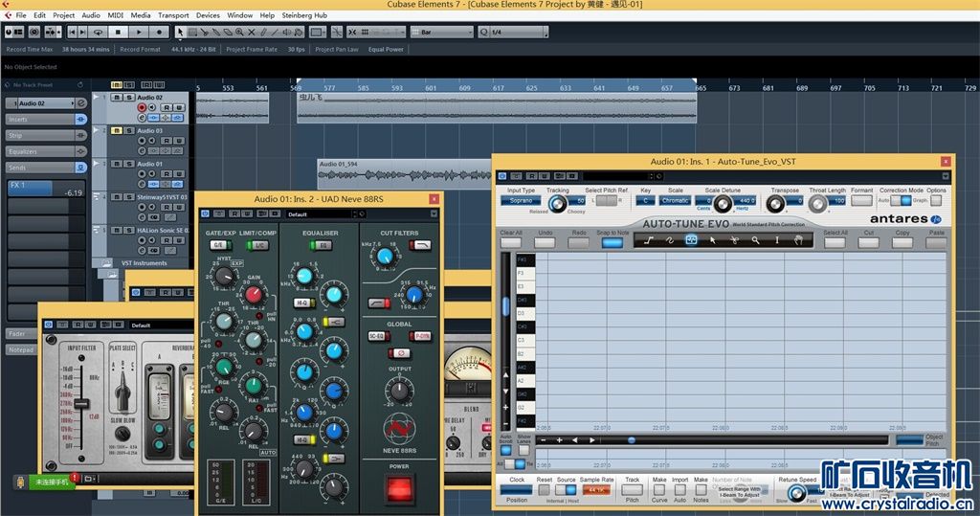Select the Erase tool in Cubase toolbar

point(228,32)
